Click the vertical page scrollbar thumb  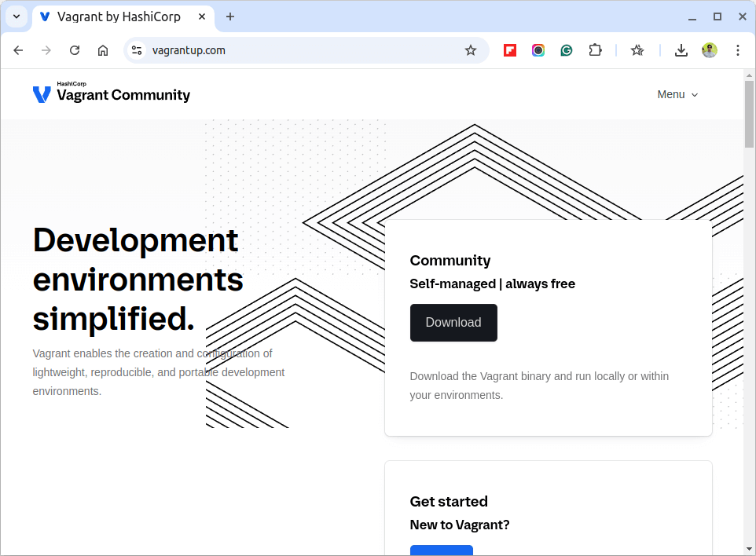click(749, 114)
